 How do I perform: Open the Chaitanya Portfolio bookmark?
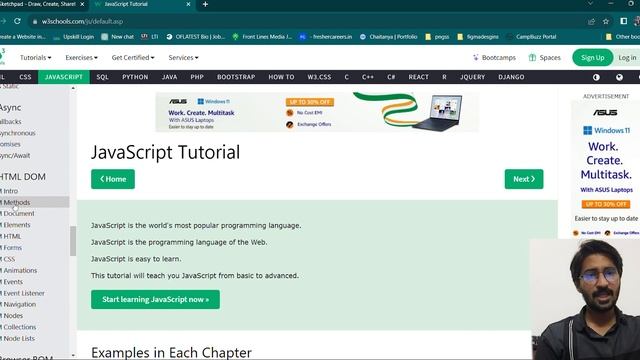388,37
